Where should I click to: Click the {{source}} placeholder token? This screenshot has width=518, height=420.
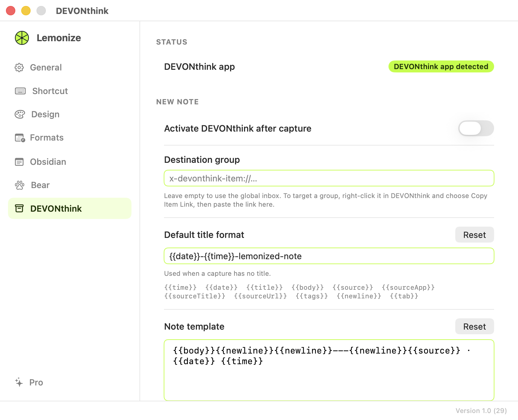tap(353, 287)
